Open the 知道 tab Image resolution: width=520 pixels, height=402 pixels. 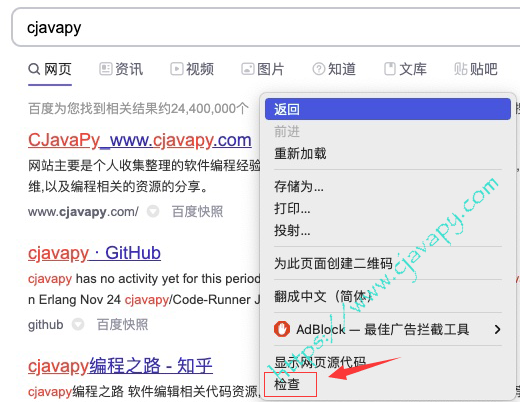(x=334, y=69)
